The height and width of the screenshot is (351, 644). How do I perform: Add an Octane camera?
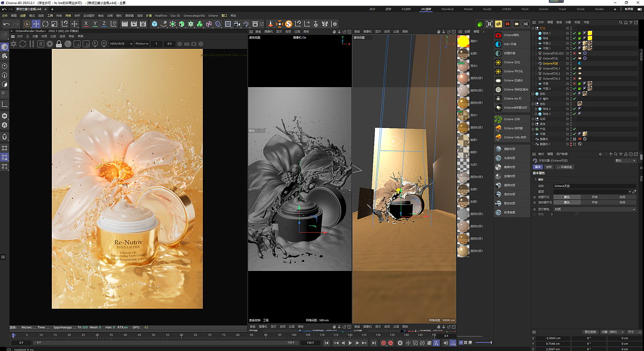pos(511,35)
